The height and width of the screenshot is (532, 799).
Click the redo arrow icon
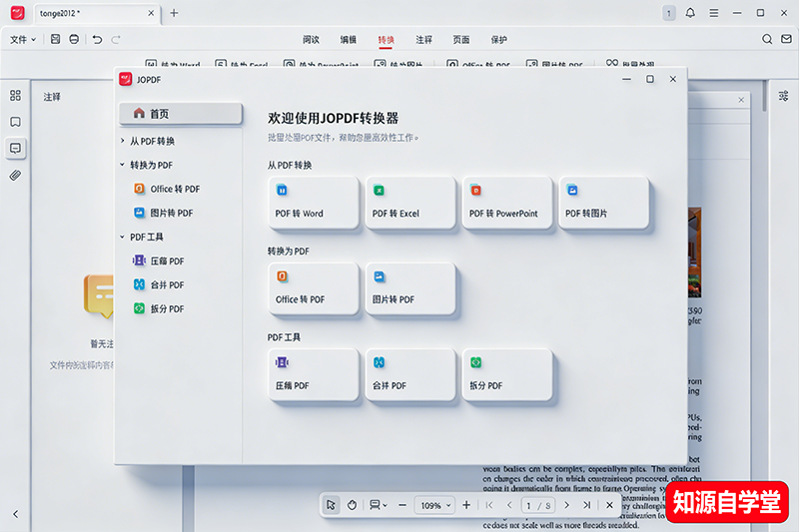pyautogui.click(x=116, y=39)
